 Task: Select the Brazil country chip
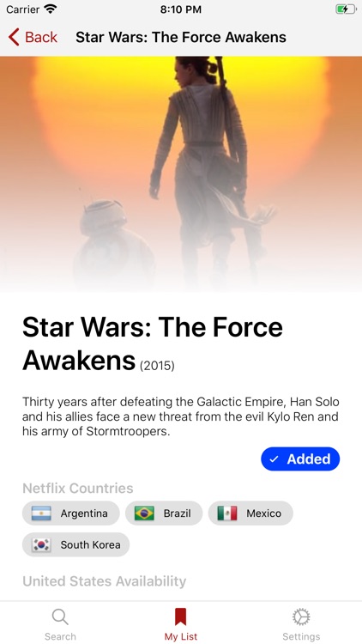tap(164, 513)
